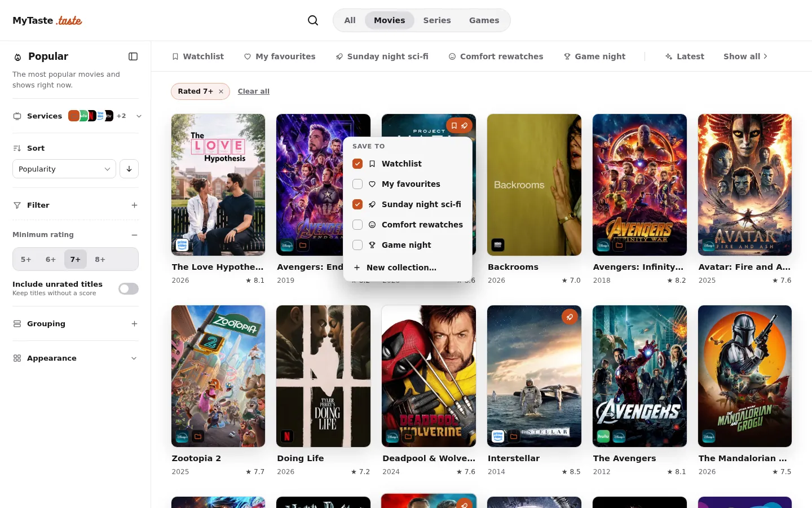Click Disney+ badge on Avatar poster
This screenshot has height=508, width=812.
(709, 245)
